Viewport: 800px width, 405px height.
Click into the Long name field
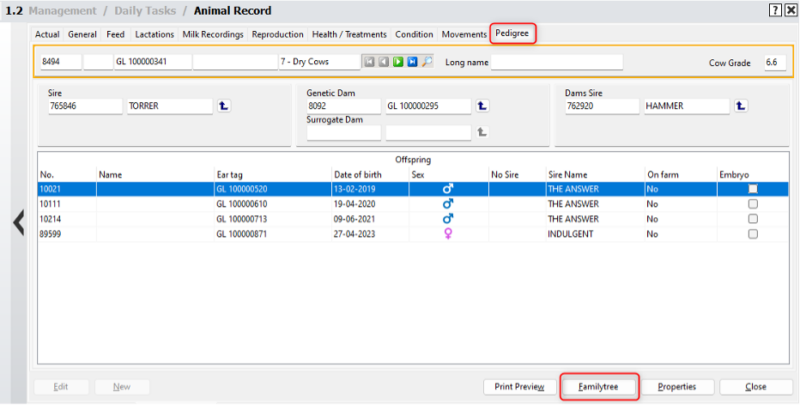tap(556, 62)
